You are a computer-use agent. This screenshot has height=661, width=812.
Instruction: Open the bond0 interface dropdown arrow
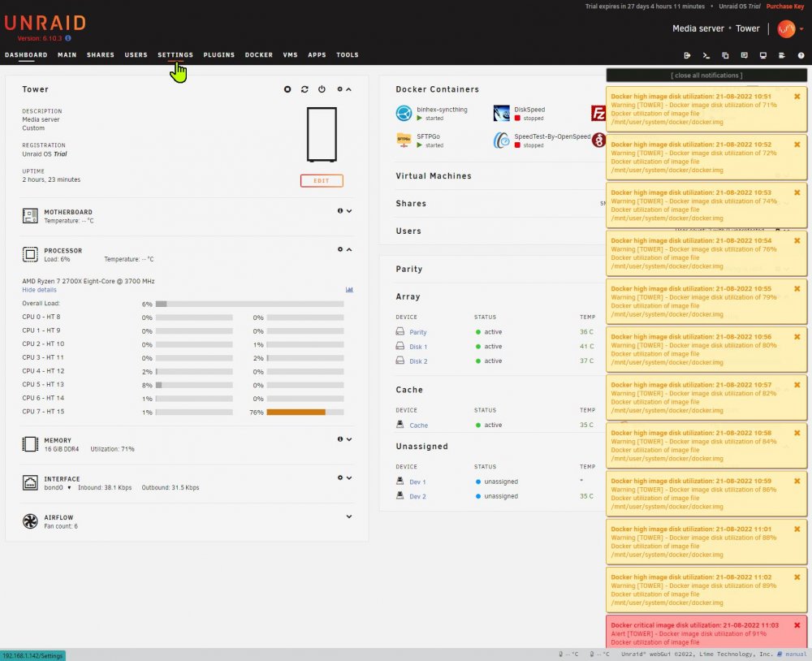pyautogui.click(x=69, y=487)
